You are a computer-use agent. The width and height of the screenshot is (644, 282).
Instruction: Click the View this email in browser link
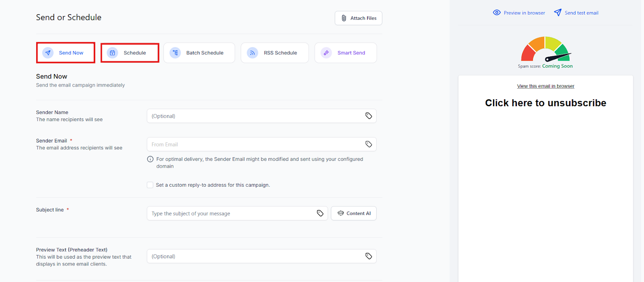545,86
